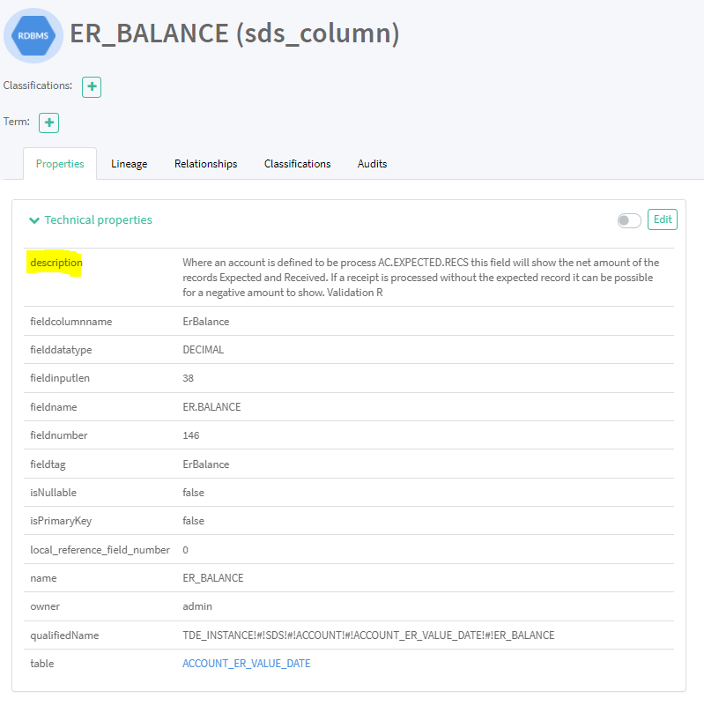This screenshot has height=728, width=704.
Task: Click the fieldnumber value 146
Action: pos(191,435)
